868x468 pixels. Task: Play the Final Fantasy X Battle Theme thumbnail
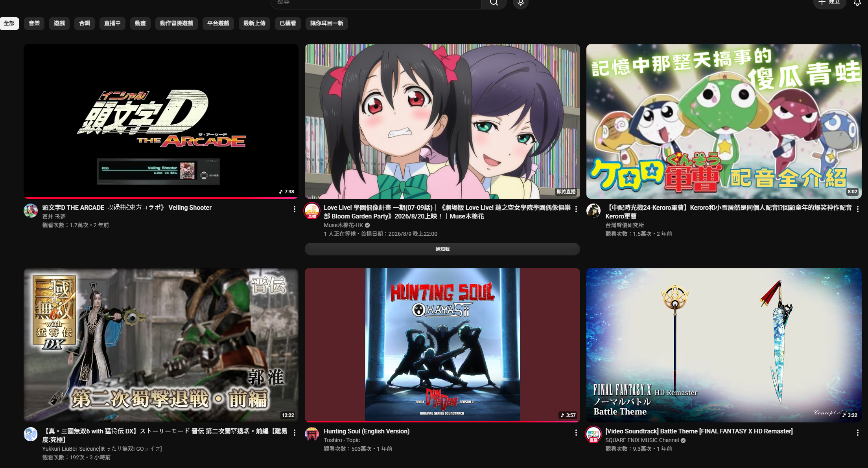pos(724,345)
